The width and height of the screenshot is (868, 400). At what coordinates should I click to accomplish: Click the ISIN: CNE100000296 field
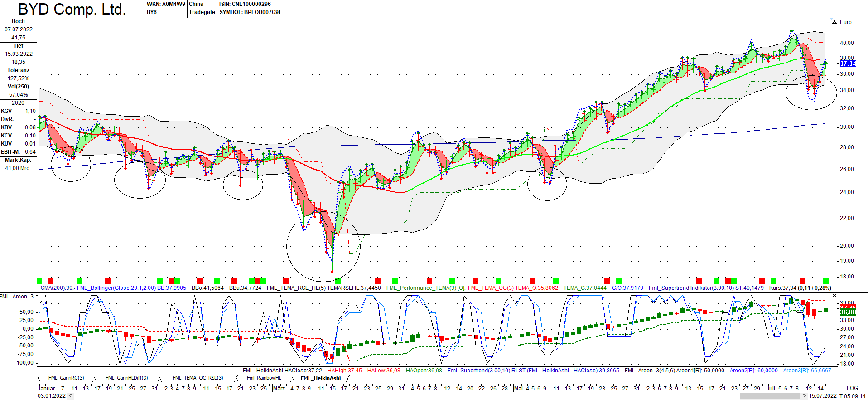click(x=245, y=4)
